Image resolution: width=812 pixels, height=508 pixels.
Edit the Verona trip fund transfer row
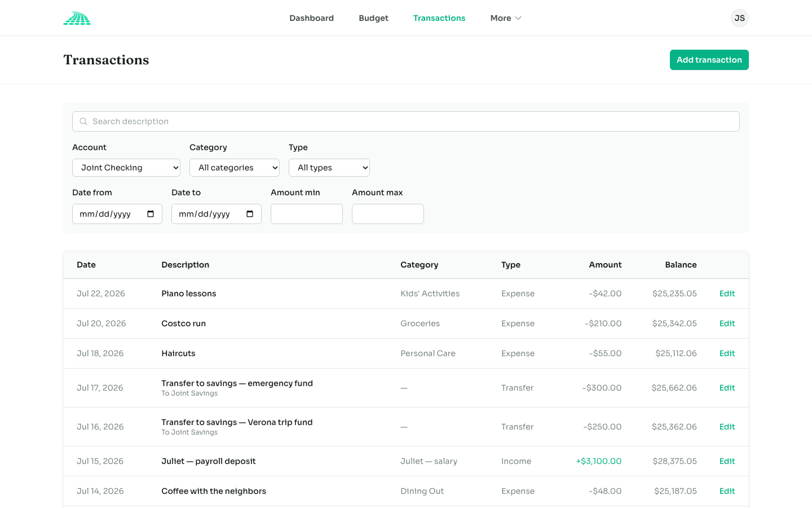coord(727,427)
